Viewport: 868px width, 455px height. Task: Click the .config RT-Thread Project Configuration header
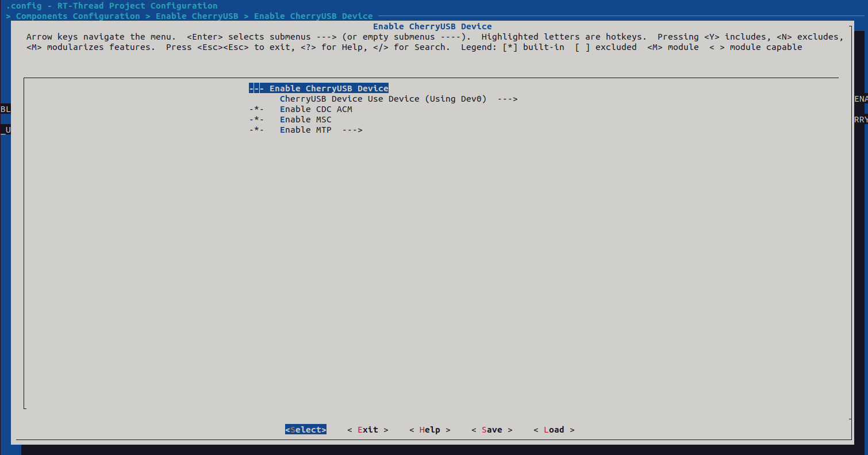(x=112, y=6)
